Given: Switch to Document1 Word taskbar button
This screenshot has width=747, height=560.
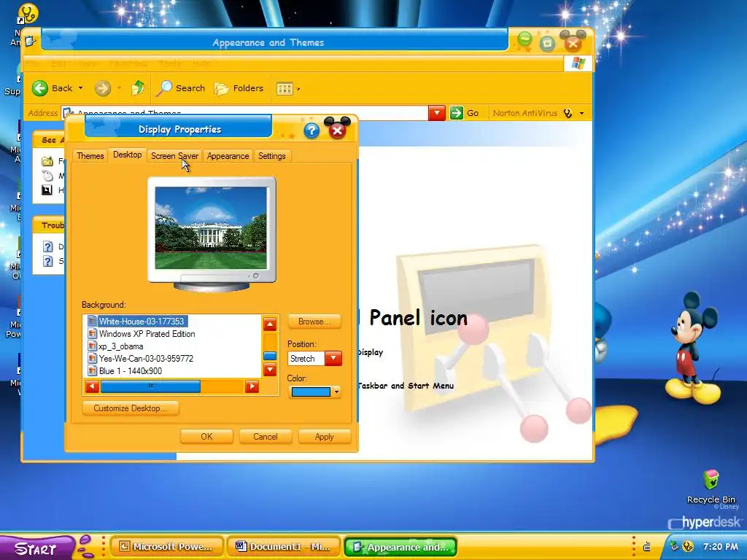Looking at the screenshot, I should click(x=284, y=547).
